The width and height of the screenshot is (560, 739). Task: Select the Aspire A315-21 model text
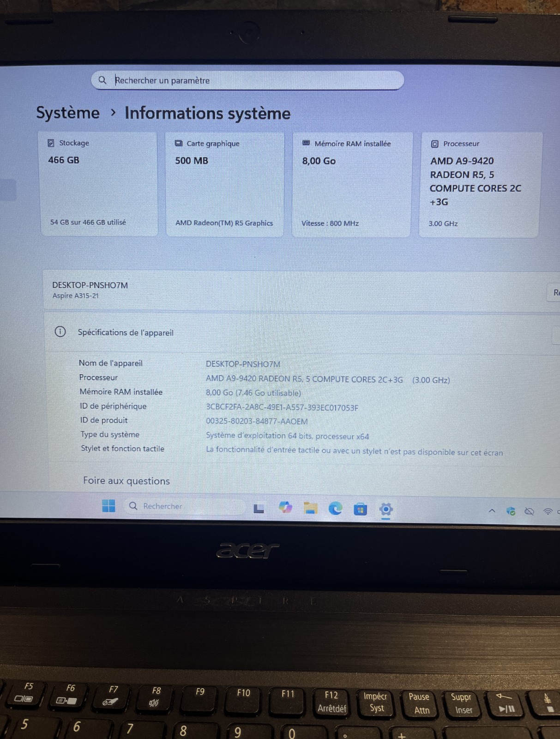[x=75, y=296]
